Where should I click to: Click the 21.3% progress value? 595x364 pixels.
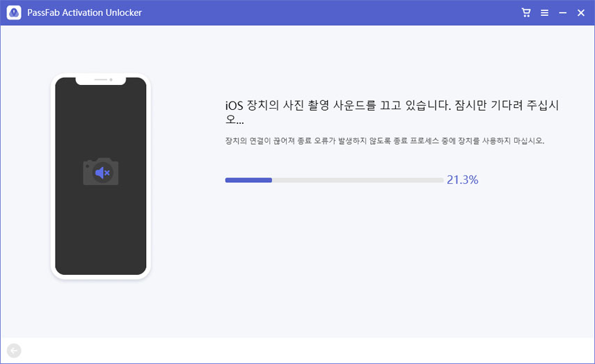tap(462, 180)
